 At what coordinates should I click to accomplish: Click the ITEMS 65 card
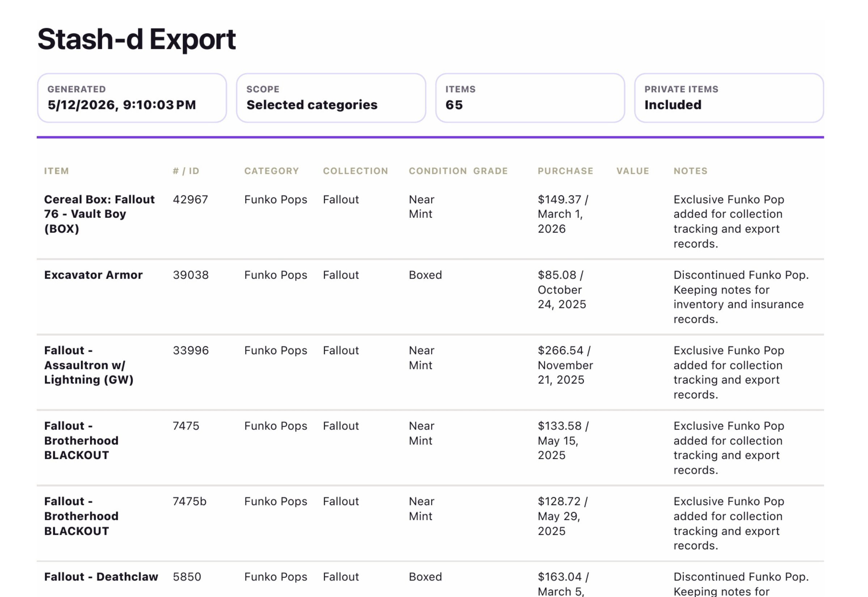(530, 98)
